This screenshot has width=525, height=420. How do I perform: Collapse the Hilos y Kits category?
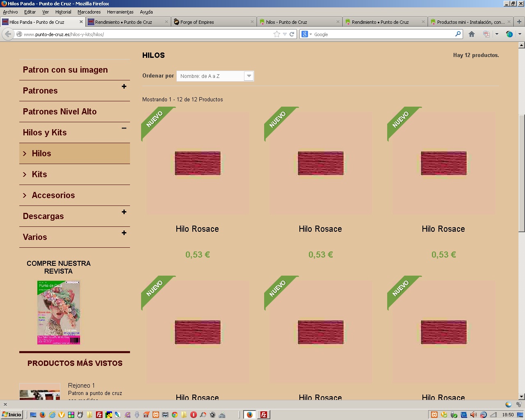pos(124,128)
